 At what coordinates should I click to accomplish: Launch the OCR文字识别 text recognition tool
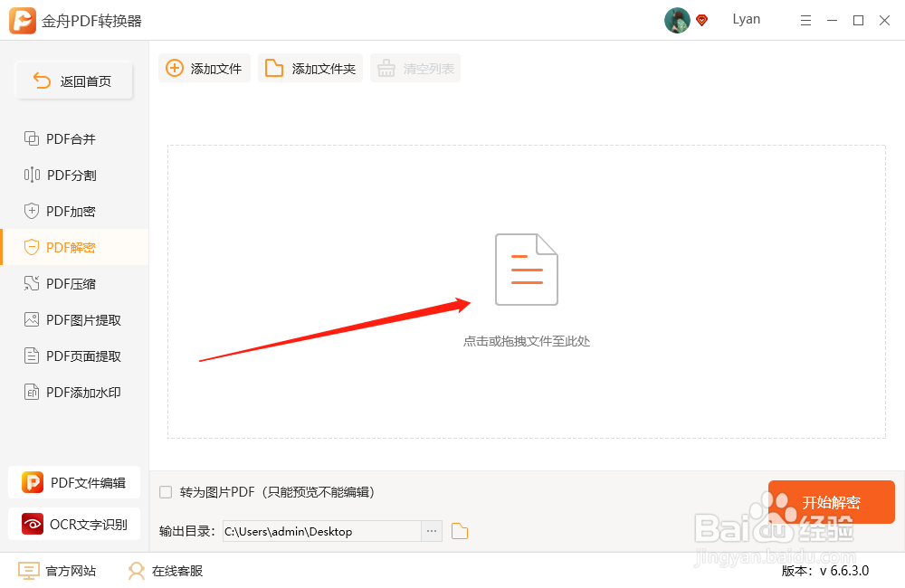pyautogui.click(x=72, y=524)
